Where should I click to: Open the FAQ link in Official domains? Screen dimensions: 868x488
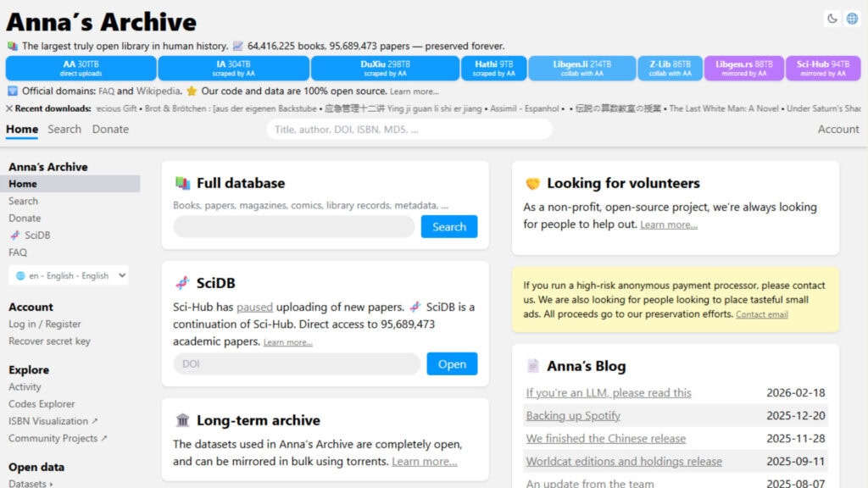tap(106, 91)
